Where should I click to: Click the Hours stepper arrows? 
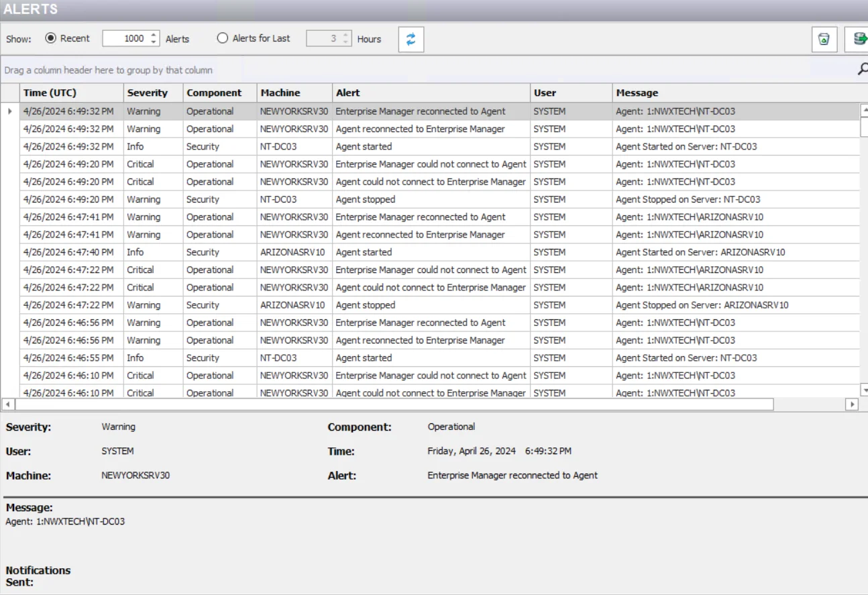point(346,39)
